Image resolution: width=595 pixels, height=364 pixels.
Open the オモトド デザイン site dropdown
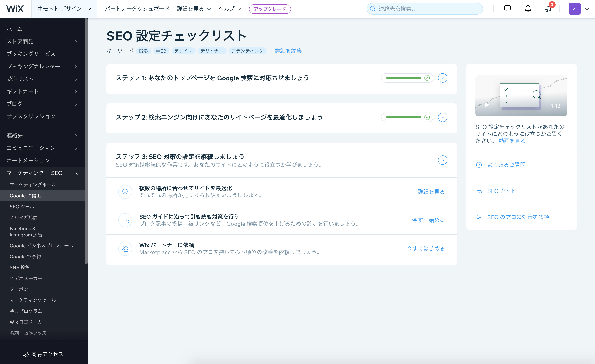64,9
